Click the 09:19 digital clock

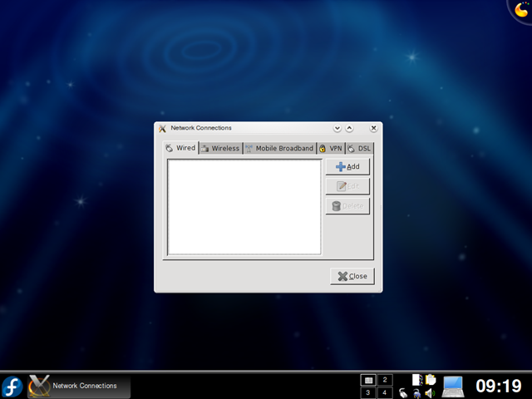pyautogui.click(x=499, y=386)
